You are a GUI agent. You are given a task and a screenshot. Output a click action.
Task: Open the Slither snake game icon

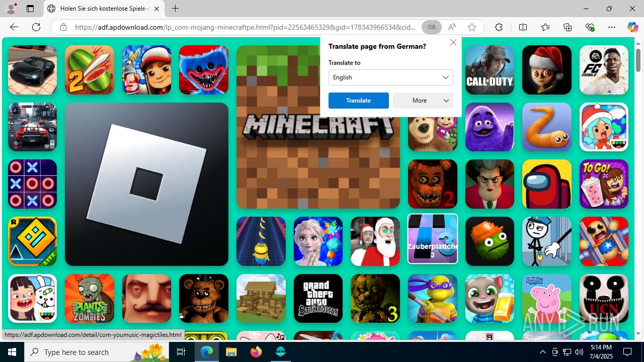[x=547, y=127]
